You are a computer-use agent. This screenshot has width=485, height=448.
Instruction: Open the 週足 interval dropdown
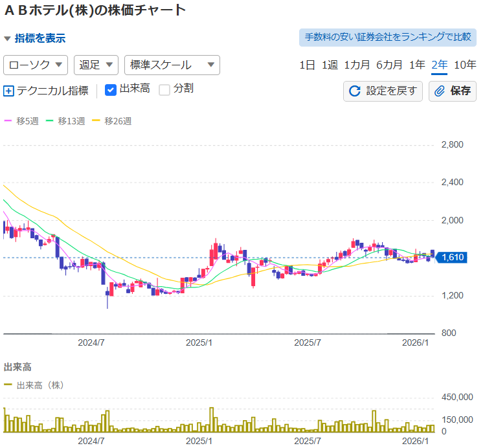[x=96, y=65]
